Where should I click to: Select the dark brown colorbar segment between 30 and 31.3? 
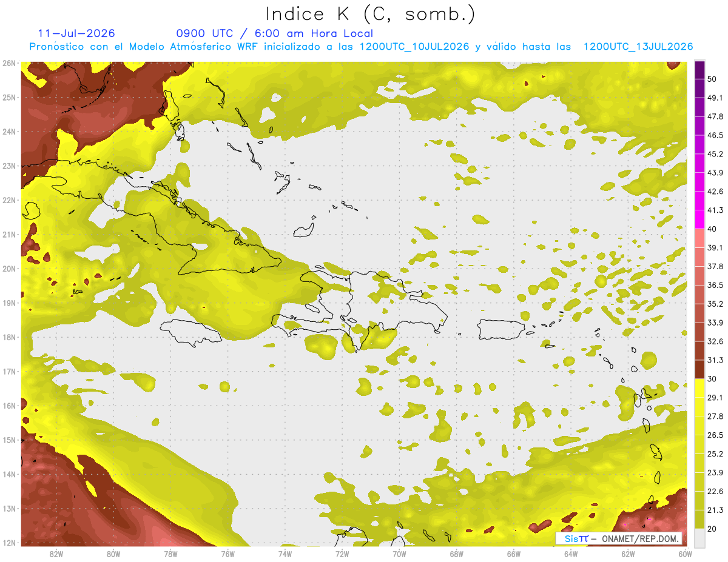pyautogui.click(x=699, y=370)
